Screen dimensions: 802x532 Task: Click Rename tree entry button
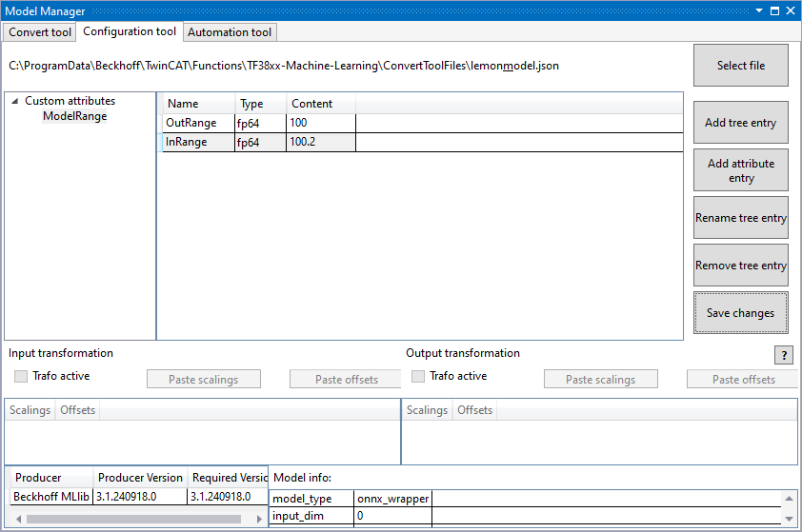740,218
